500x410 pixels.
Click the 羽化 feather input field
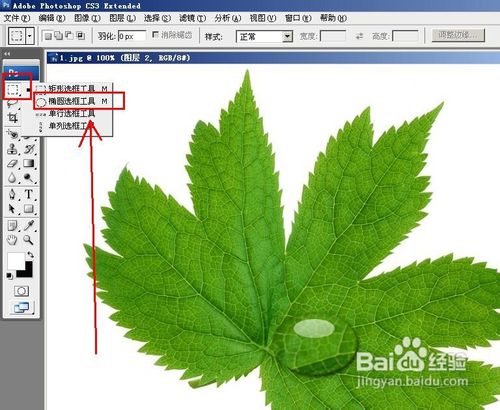tap(132, 36)
